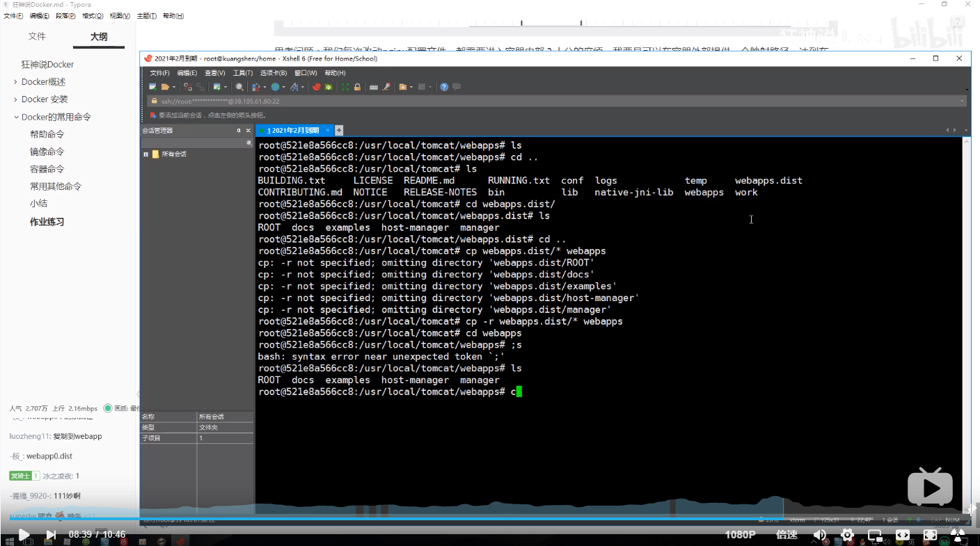
Task: Click the ssh address bar field
Action: click(x=557, y=101)
